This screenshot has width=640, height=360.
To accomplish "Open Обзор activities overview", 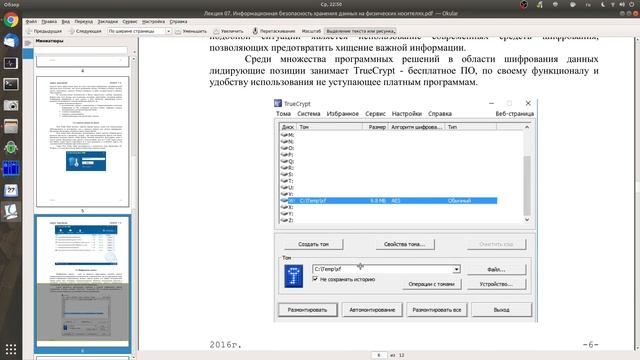I will pos(11,4).
